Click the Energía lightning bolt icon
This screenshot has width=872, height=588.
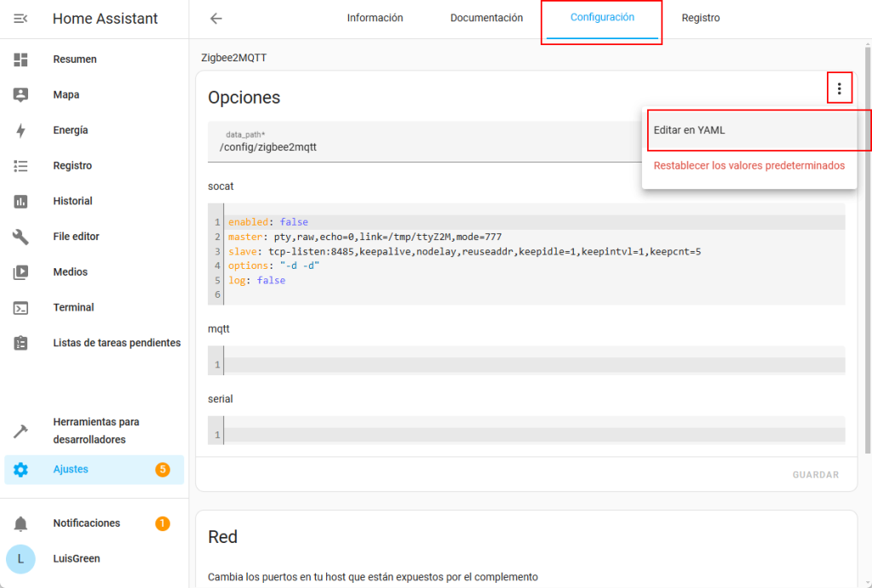[x=20, y=130]
